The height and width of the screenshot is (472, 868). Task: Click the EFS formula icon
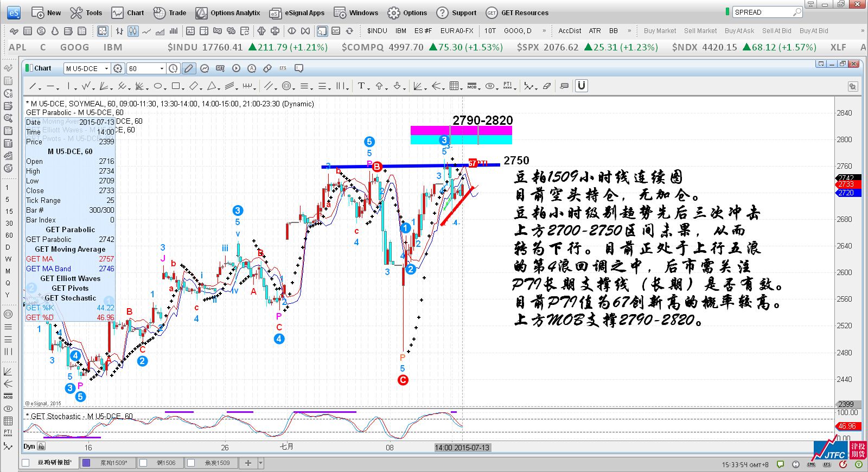(x=283, y=68)
